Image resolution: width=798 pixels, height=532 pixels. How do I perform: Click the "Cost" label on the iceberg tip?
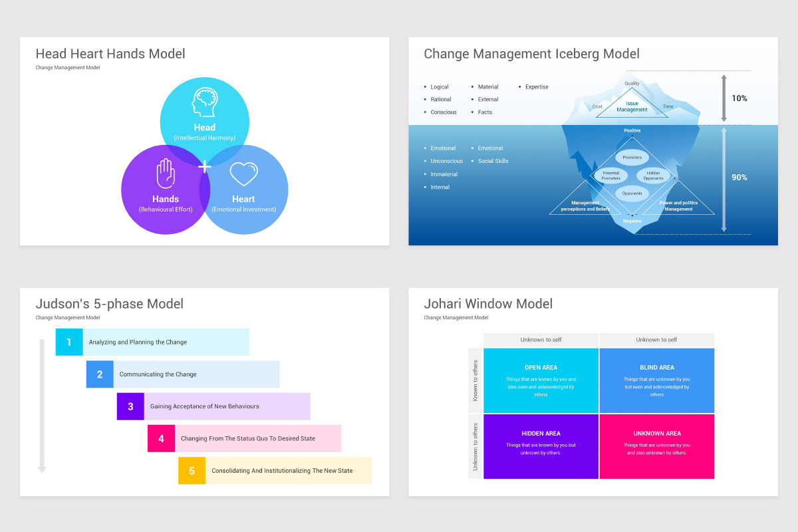tap(597, 106)
